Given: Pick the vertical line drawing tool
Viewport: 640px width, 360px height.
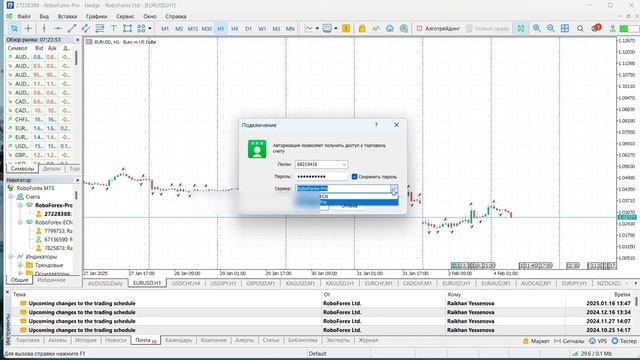Looking at the screenshot, I should 44,29.
